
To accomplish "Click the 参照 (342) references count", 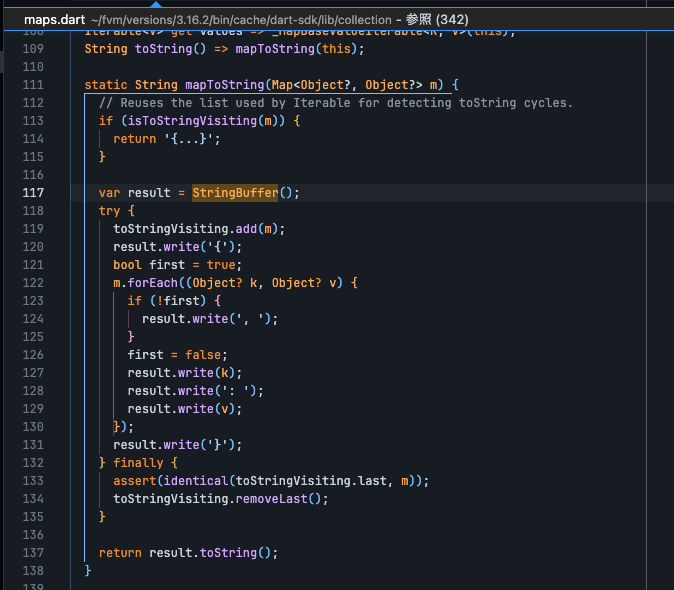I will [x=437, y=20].
